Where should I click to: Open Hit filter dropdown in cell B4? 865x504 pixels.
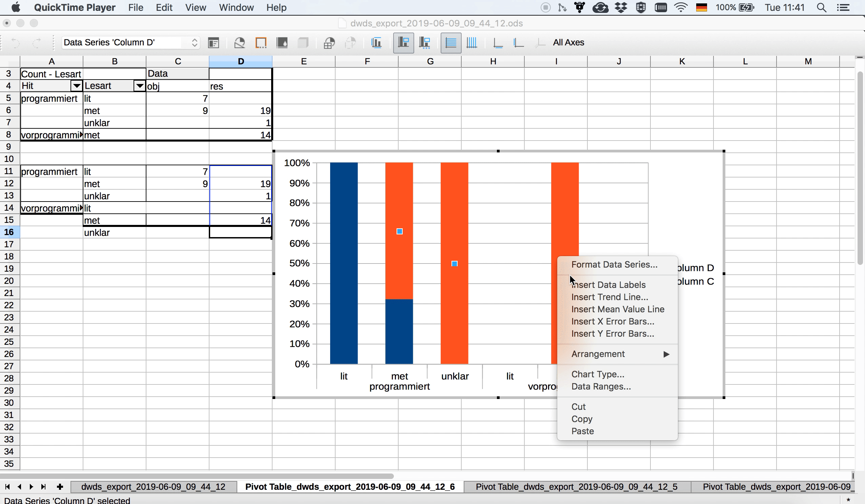click(x=76, y=86)
